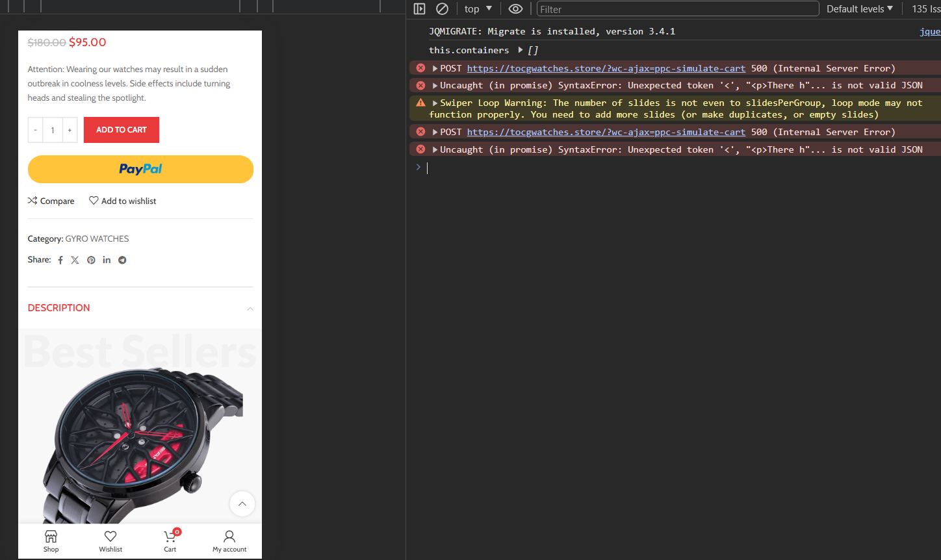Viewport: 941px width, 560px height.
Task: Open the first ppc-simulate-cart URL link
Action: [606, 68]
